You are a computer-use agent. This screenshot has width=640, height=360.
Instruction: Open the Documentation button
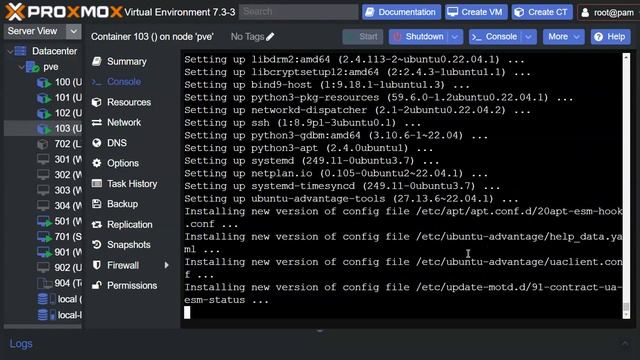coord(401,12)
